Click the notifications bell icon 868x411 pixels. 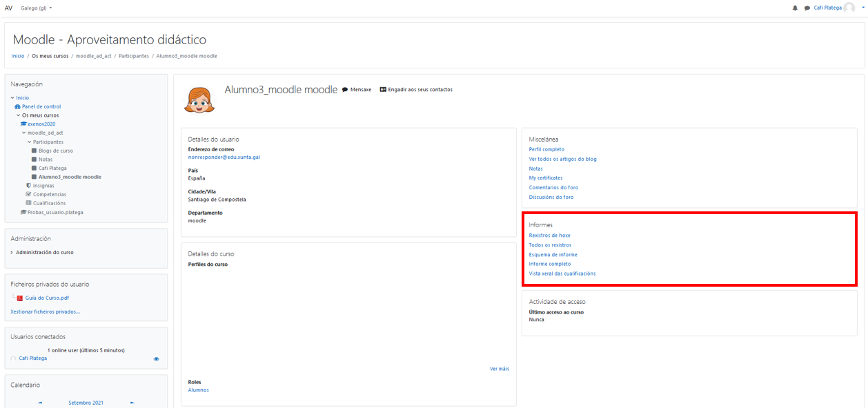pos(795,8)
